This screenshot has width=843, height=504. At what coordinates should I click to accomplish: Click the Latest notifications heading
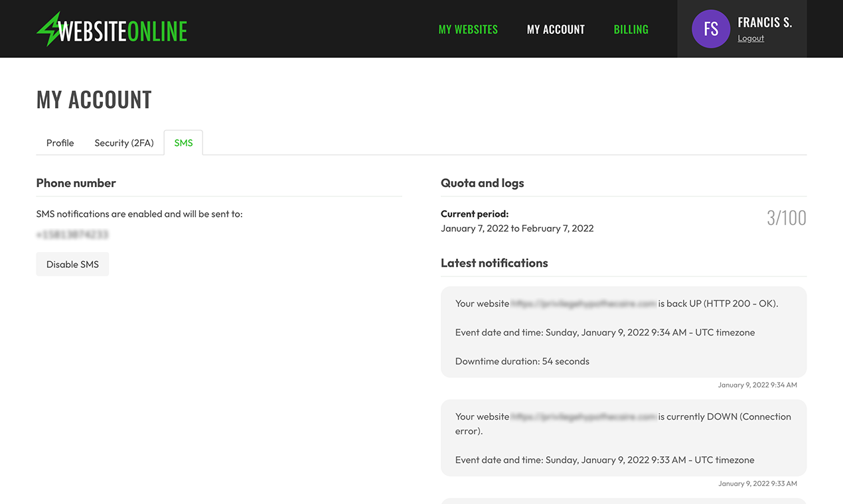click(x=495, y=263)
